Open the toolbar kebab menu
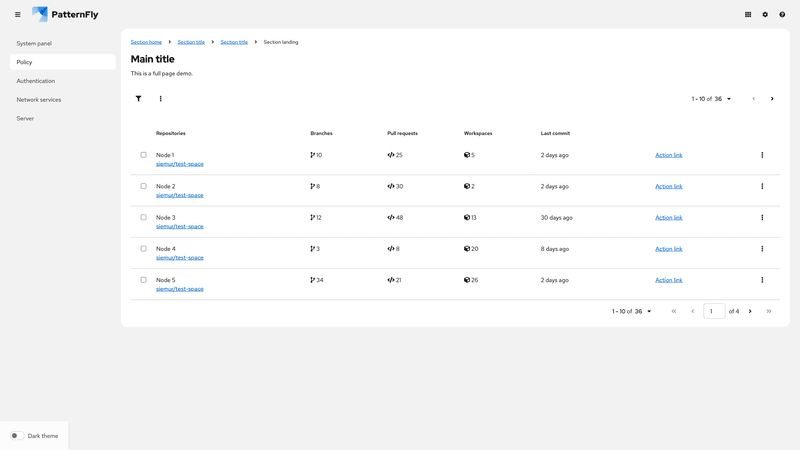The image size is (800, 450). (160, 99)
